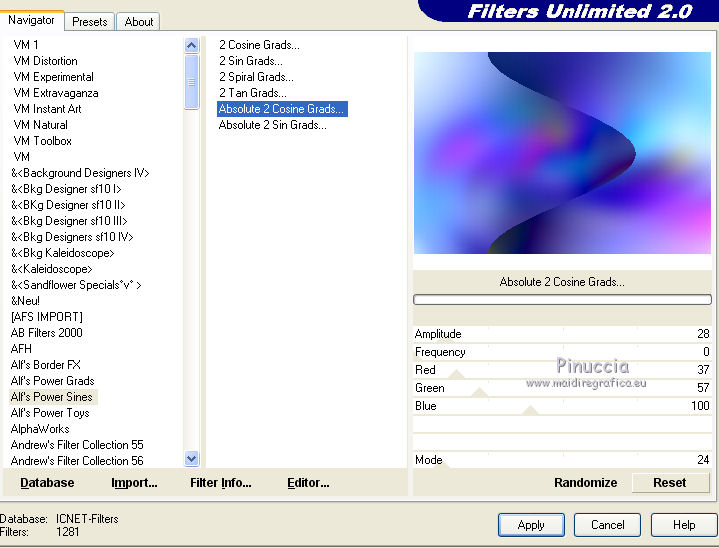Choose the 2 Tan Grads... filter
This screenshot has height=548, width=719.
pyautogui.click(x=253, y=93)
